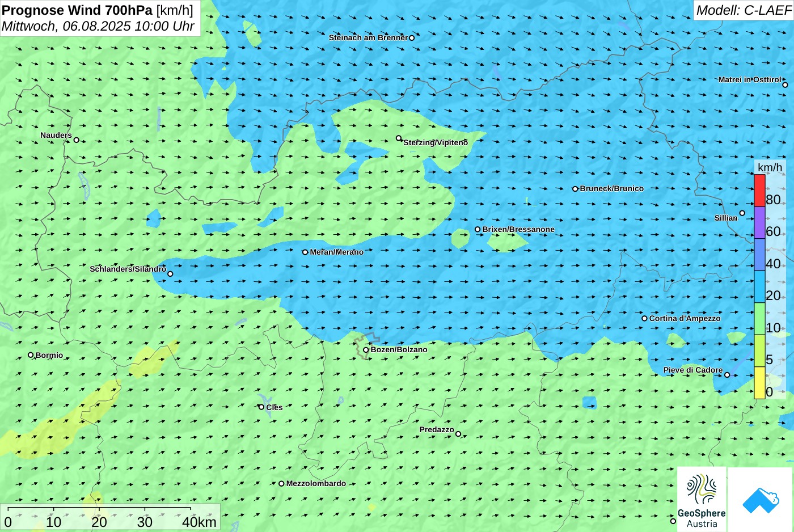Click the 'Pieve di Cadore' town label

tap(693, 370)
